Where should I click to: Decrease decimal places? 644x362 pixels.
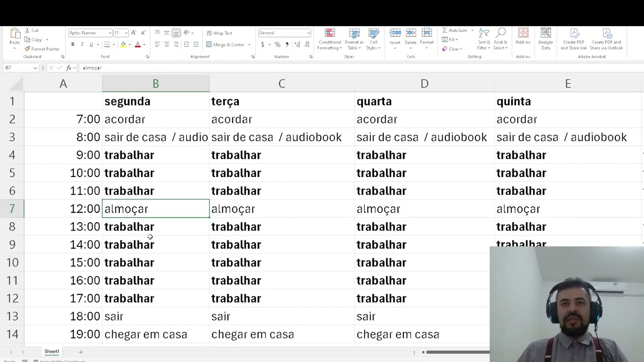pyautogui.click(x=306, y=45)
